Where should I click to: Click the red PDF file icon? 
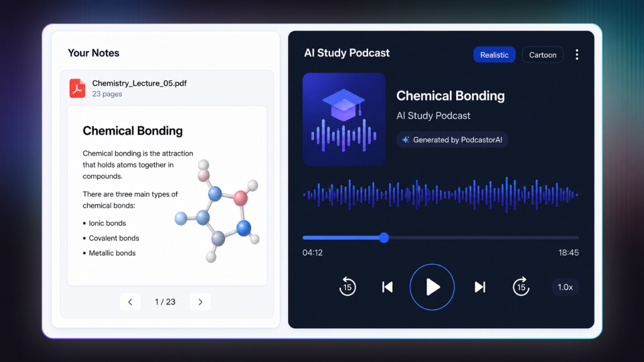(77, 88)
